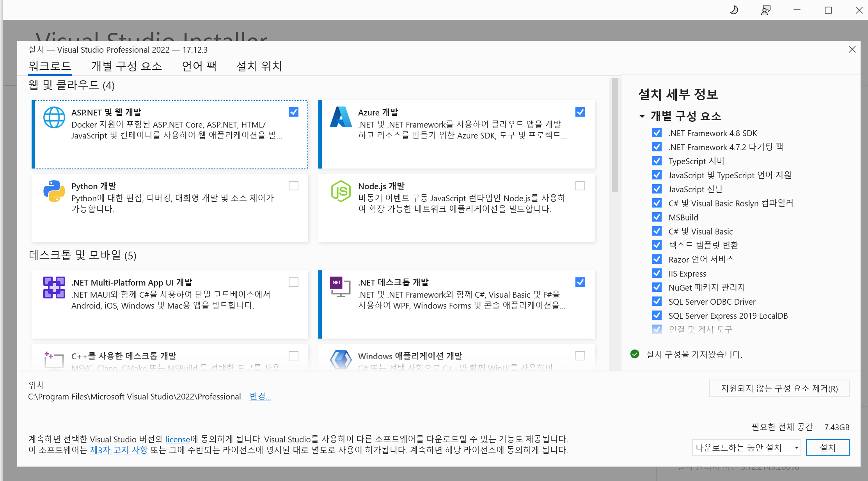This screenshot has width=868, height=481.
Task: Check the .NET Multi-Platform App UI workload
Action: point(293,282)
